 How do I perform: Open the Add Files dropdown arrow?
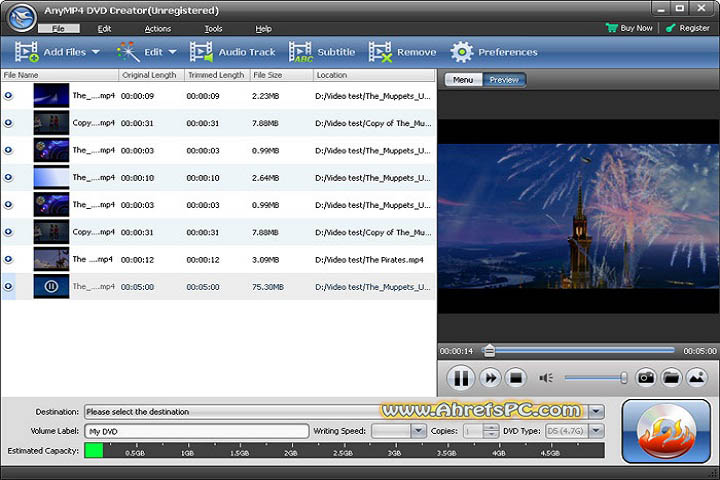click(x=96, y=52)
